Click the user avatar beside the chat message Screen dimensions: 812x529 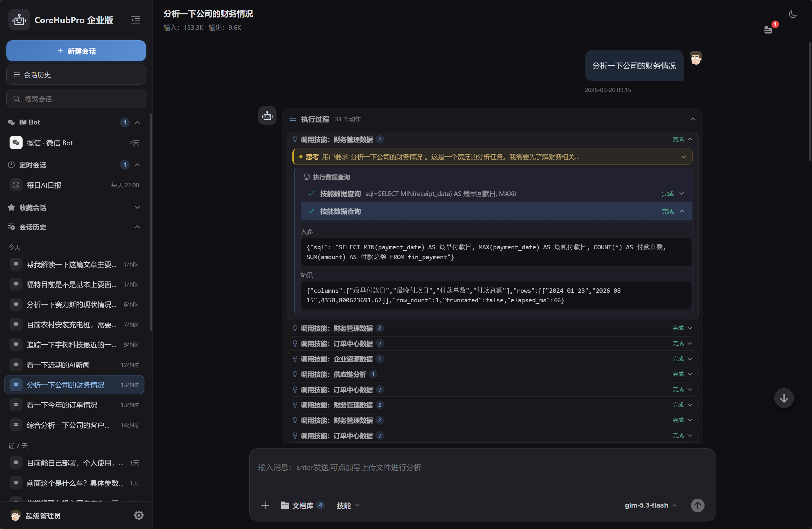click(696, 58)
